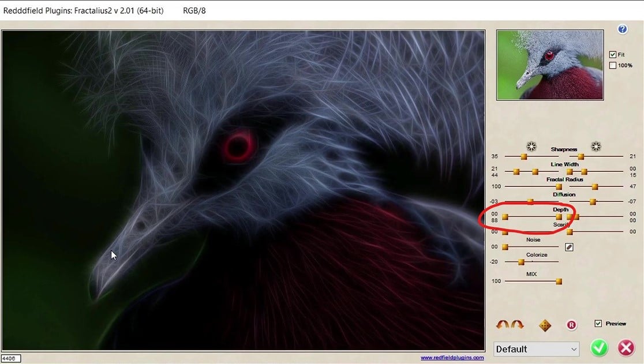
Task: Apply the effect with the green checkmark
Action: coord(599,348)
